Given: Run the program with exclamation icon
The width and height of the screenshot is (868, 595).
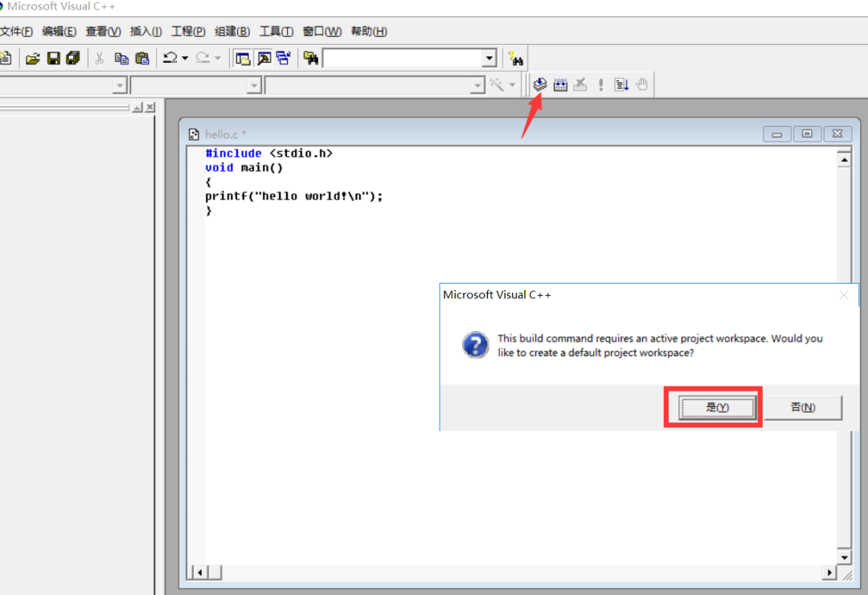Looking at the screenshot, I should point(600,84).
